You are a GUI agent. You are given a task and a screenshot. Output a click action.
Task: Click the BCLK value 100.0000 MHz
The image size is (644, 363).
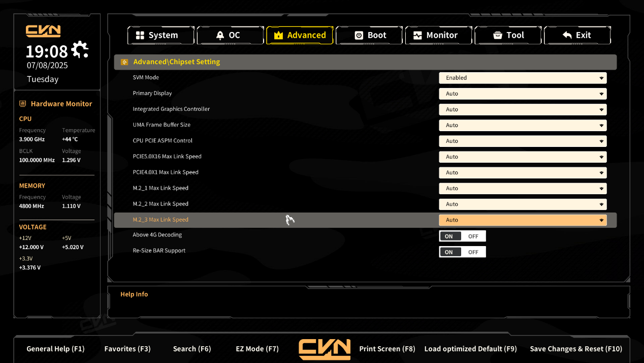tap(37, 160)
